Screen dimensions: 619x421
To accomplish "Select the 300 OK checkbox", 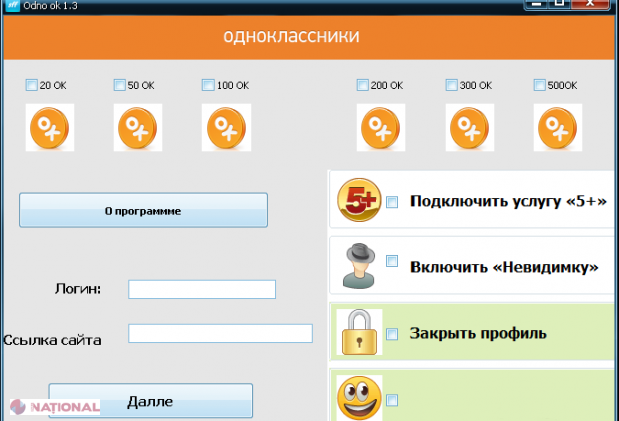I will (452, 85).
